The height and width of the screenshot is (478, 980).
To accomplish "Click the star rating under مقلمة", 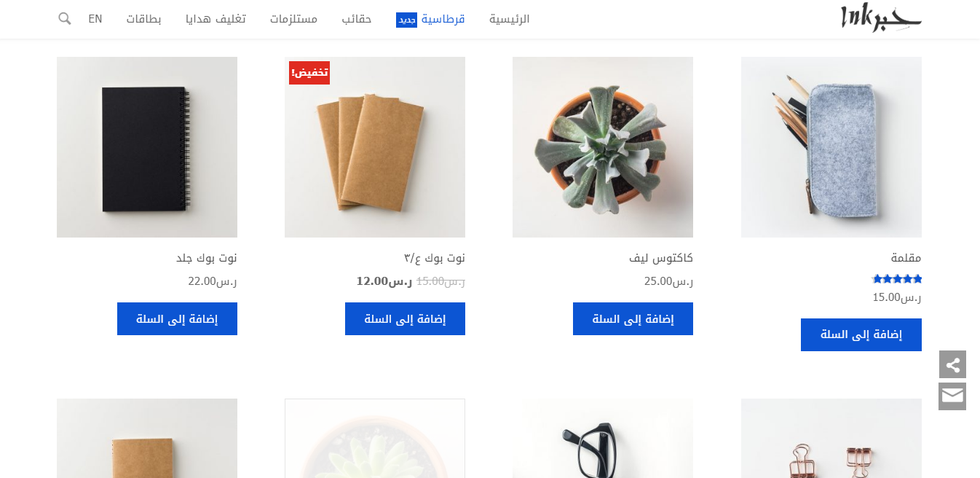I will 897,278.
